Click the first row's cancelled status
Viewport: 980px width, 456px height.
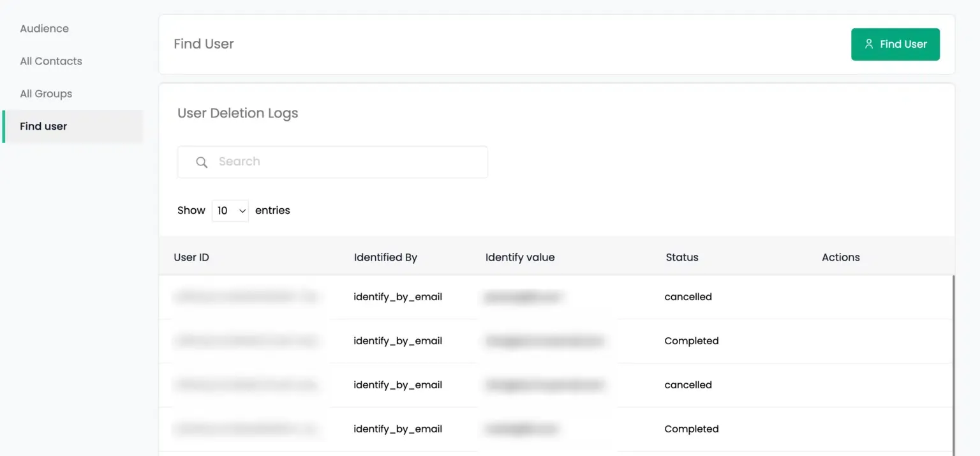(688, 297)
